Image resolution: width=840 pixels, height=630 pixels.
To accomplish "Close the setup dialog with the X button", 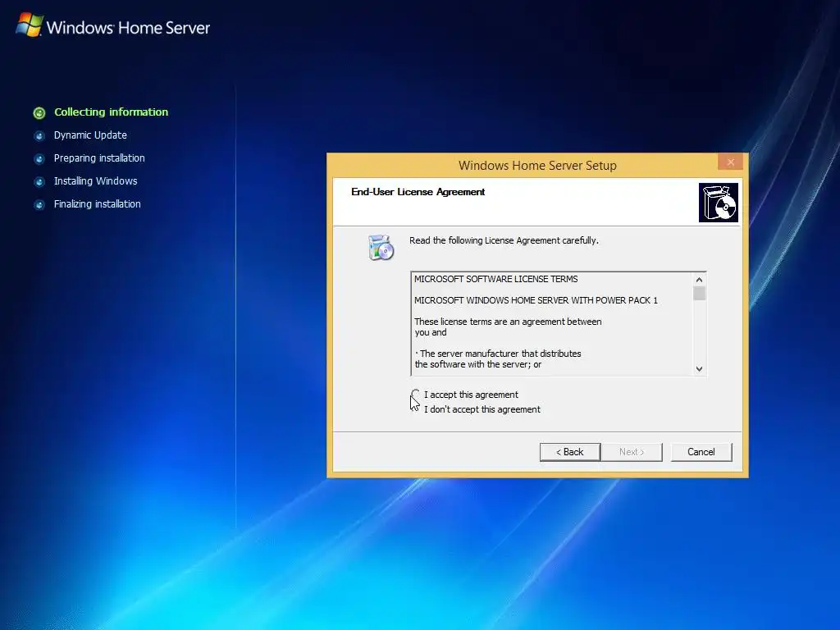I will click(730, 162).
